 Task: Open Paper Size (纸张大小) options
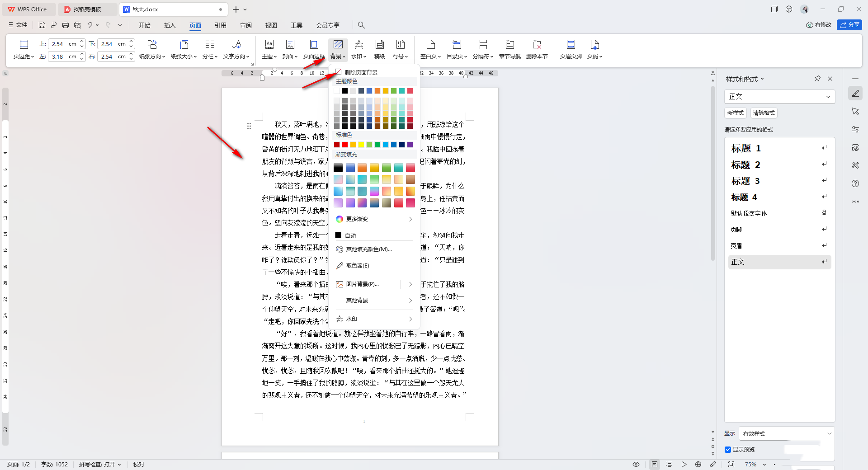pos(184,49)
